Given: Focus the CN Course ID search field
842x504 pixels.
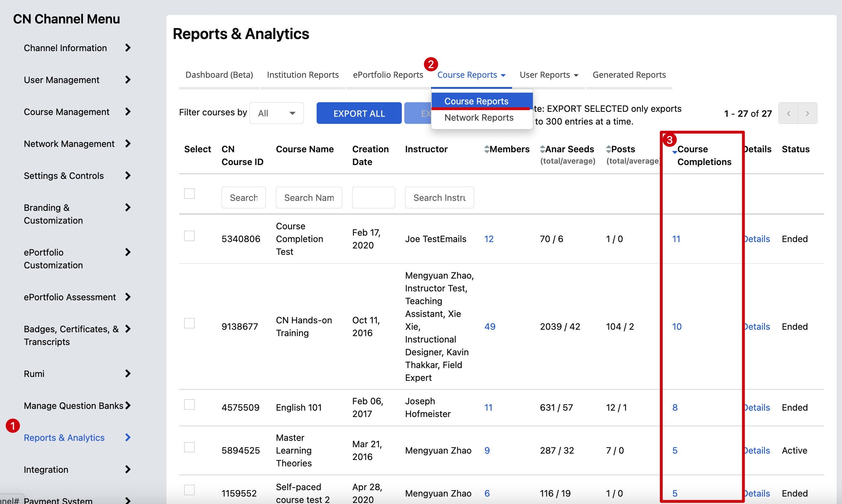Looking at the screenshot, I should 244,197.
